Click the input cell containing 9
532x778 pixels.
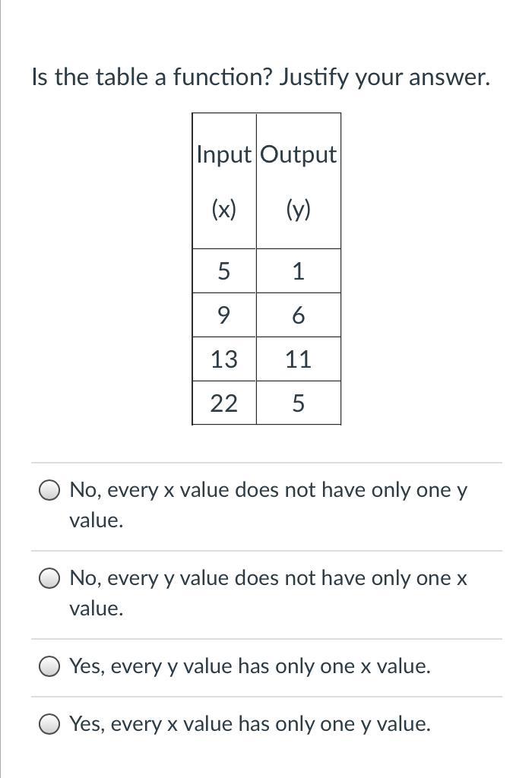223,315
